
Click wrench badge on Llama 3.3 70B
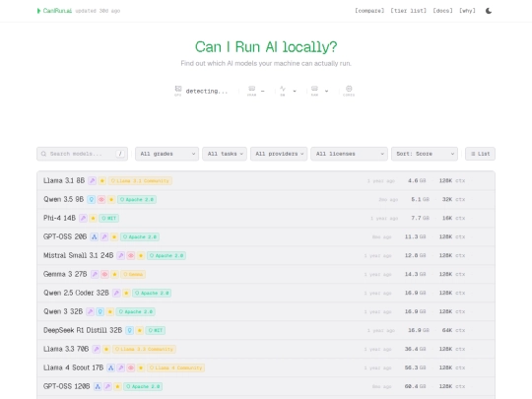pyautogui.click(x=97, y=349)
